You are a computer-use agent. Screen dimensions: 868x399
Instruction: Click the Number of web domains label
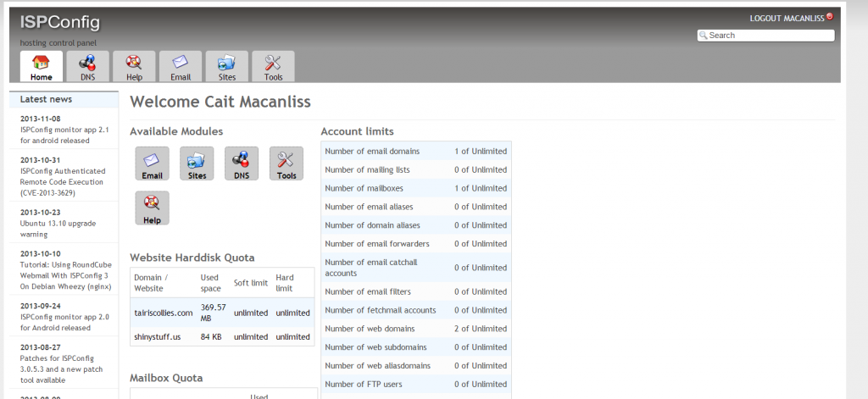370,329
